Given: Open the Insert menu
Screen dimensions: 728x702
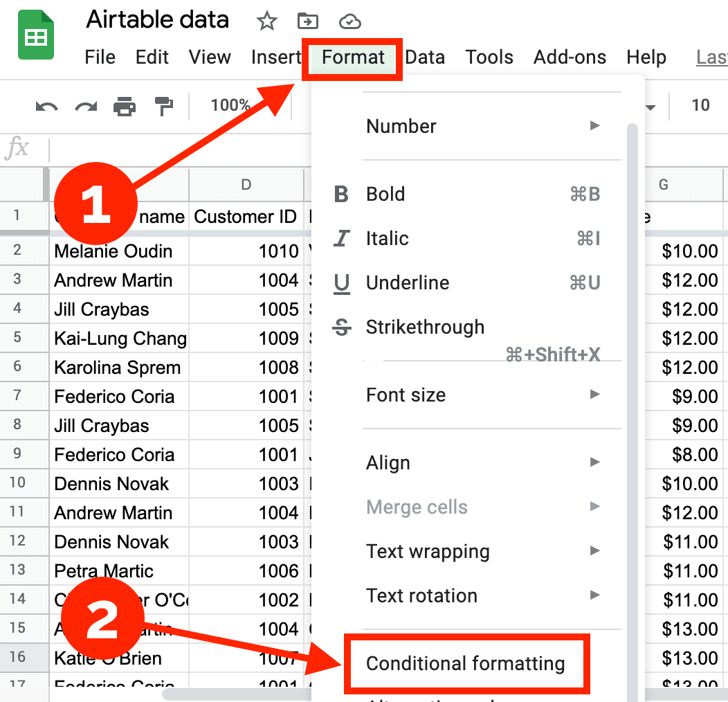Looking at the screenshot, I should (275, 57).
